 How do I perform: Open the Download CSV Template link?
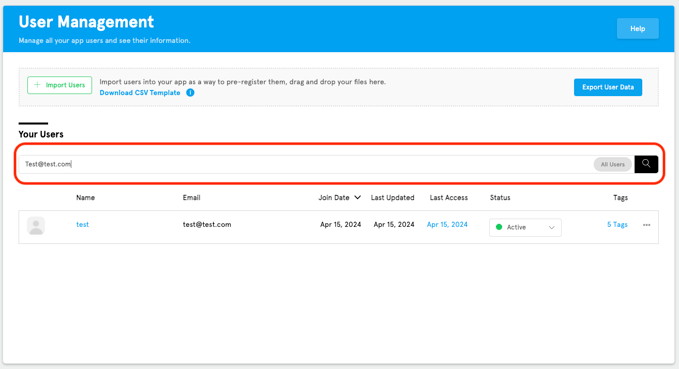[140, 93]
